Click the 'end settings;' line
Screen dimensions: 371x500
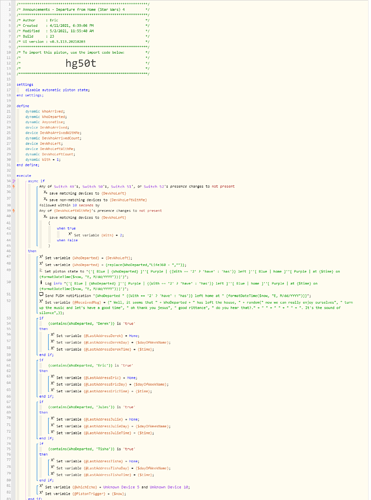click(30, 95)
